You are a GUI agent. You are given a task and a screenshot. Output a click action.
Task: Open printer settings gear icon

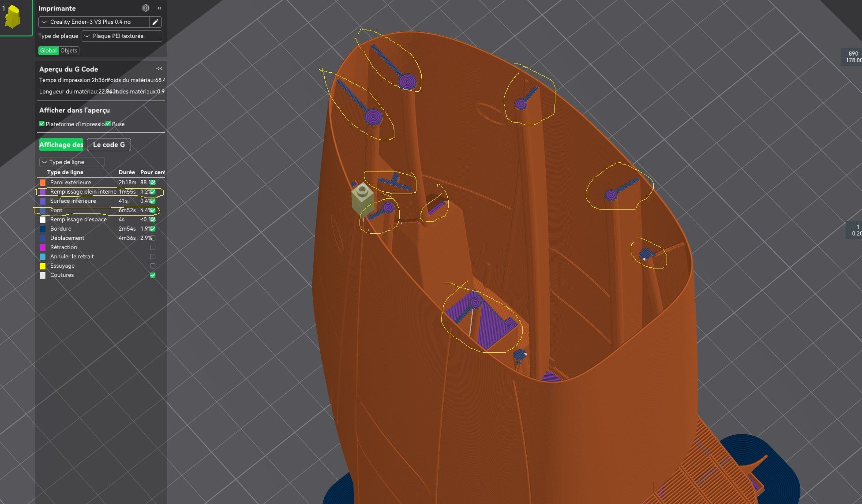[146, 8]
